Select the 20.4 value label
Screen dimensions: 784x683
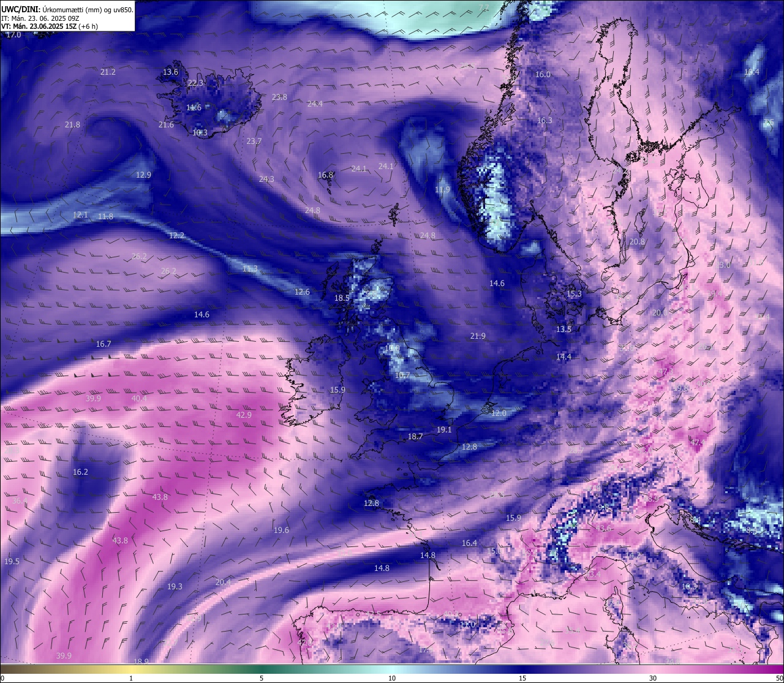[223, 581]
